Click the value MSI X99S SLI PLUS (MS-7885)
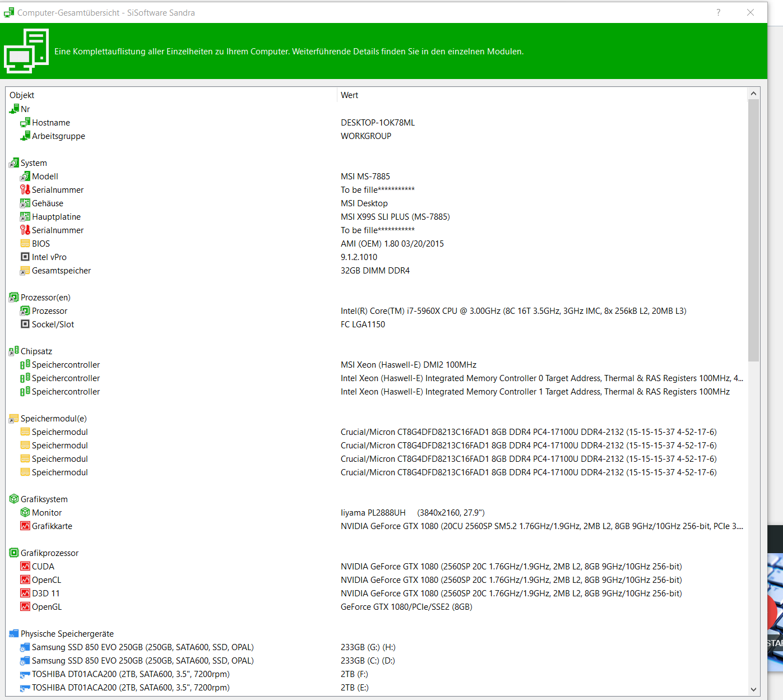Image resolution: width=783 pixels, height=700 pixels. (x=395, y=216)
